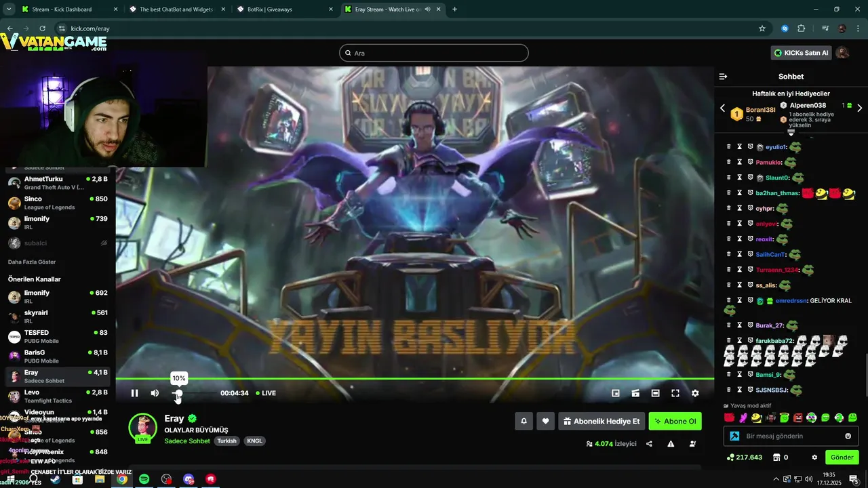Switch to The best ChatBot and Widgets tab
The image size is (868, 488).
coord(177,9)
